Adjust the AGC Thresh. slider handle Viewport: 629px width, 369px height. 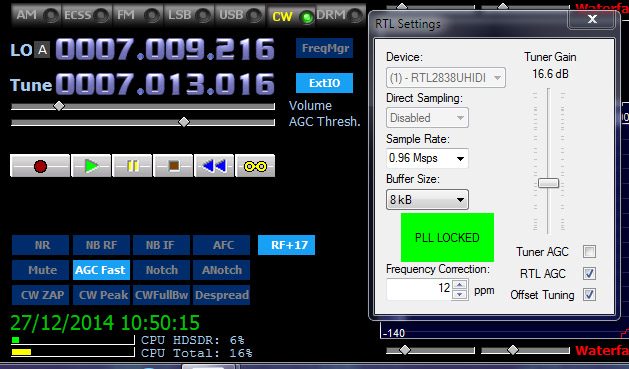point(184,122)
